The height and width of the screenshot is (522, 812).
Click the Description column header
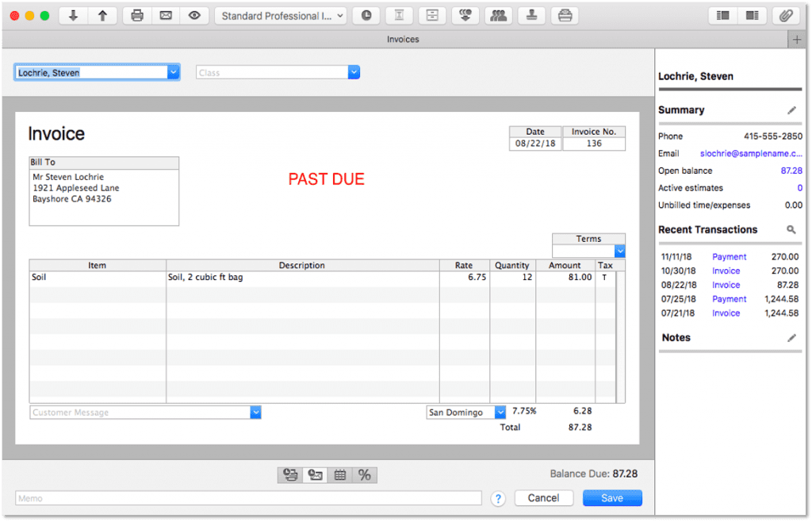click(x=302, y=265)
